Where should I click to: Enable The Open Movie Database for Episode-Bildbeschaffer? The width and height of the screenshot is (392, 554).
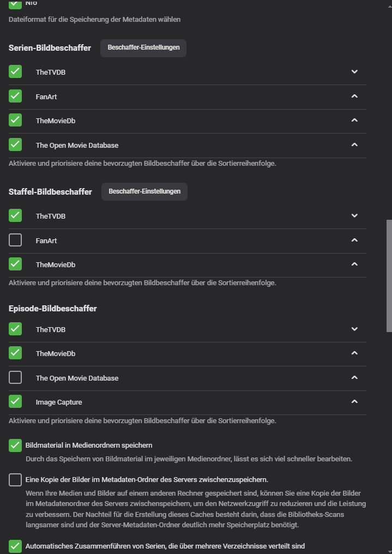15,377
